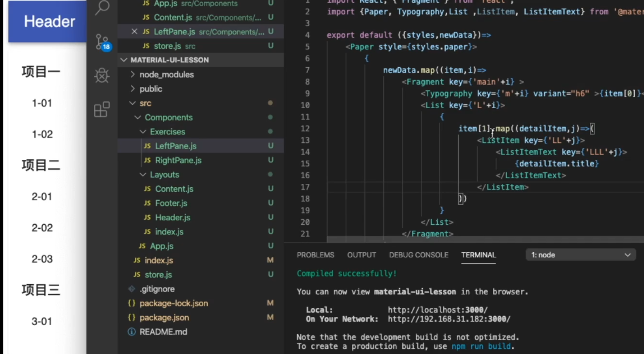644x354 pixels.
Task: Switch to the PROBLEMS tab
Action: coord(315,254)
